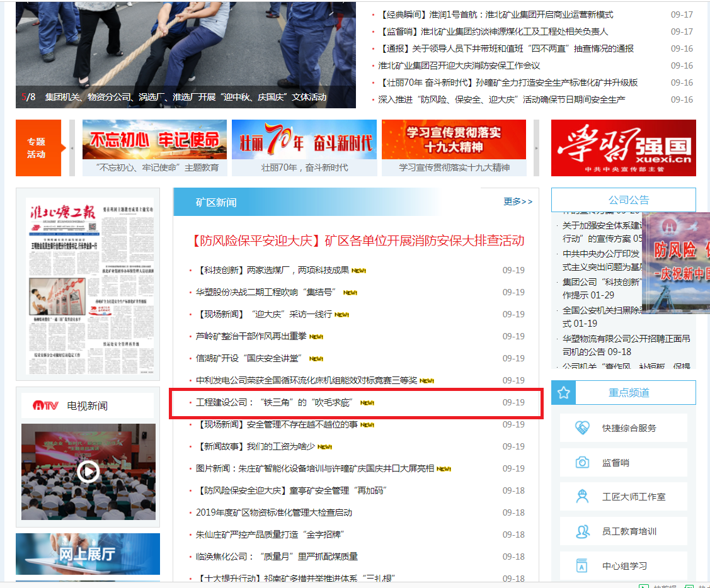Open the 学习强国 banner
Screen dimensions: 710x588
coord(624,148)
